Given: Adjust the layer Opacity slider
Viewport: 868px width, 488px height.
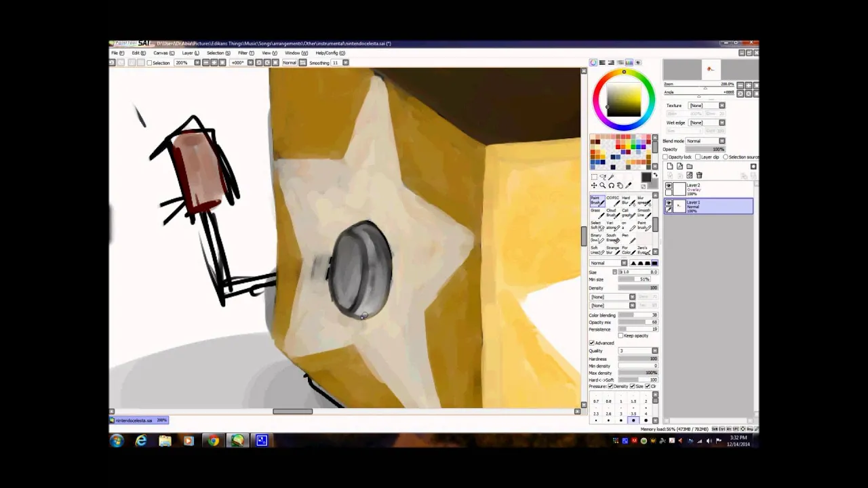Looking at the screenshot, I should [x=705, y=149].
